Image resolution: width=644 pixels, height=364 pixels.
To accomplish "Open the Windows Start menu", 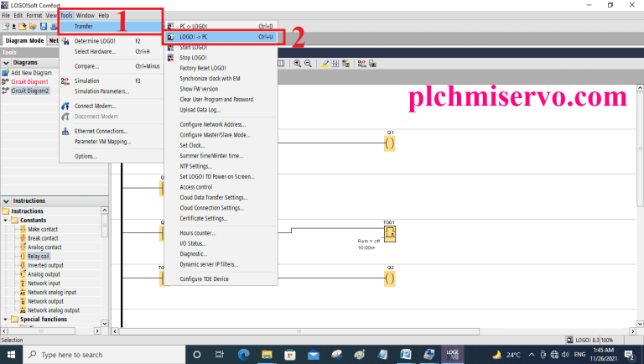I will coord(11,355).
